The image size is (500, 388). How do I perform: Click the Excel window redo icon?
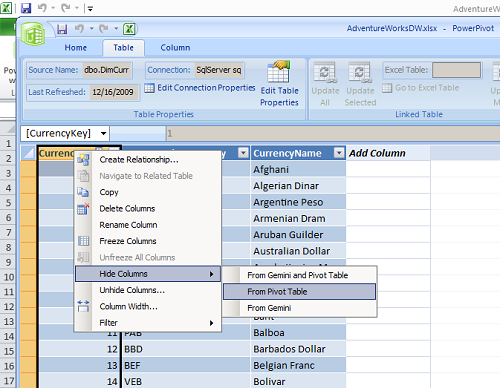[x=66, y=8]
